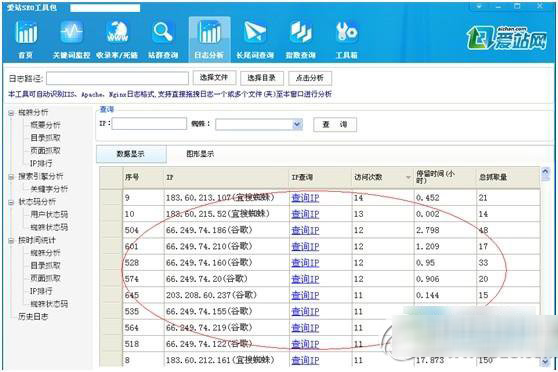Sort by the 访问次数 column arrow
The height and width of the screenshot is (372, 558).
tap(408, 177)
